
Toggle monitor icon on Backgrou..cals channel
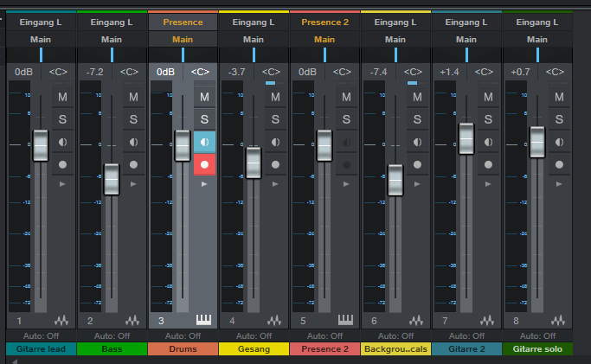(x=417, y=143)
